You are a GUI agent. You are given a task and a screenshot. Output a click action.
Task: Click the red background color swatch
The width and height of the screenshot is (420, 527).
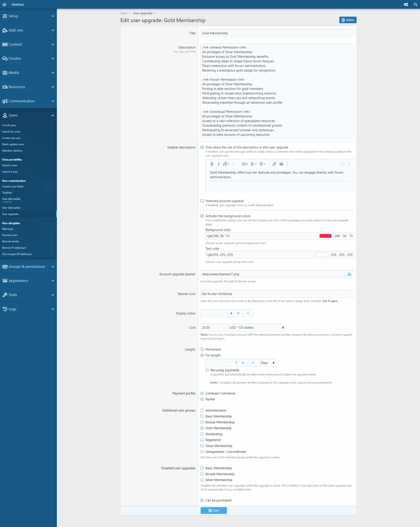(325, 236)
